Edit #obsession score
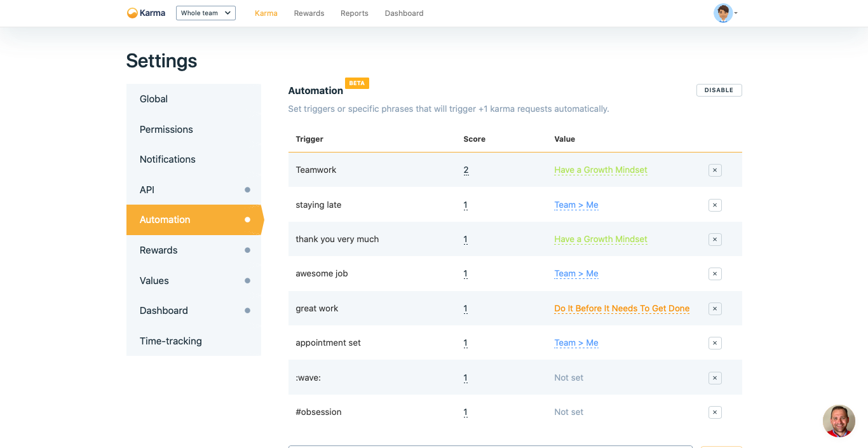Screen dimensions: 868x448 pyautogui.click(x=466, y=412)
